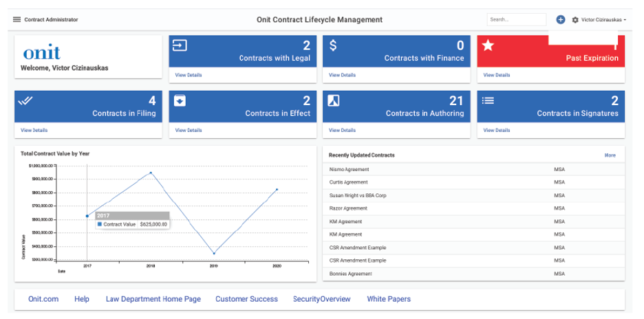This screenshot has height=319, width=644.
Task: Open Susan Wright vs BBA Corp
Action: coord(473,195)
